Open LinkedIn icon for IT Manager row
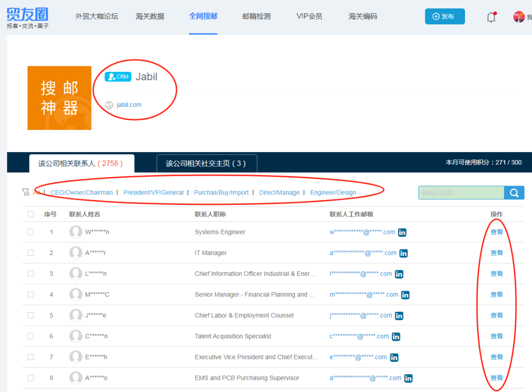Viewport: 532px width, 392px height. tap(403, 253)
